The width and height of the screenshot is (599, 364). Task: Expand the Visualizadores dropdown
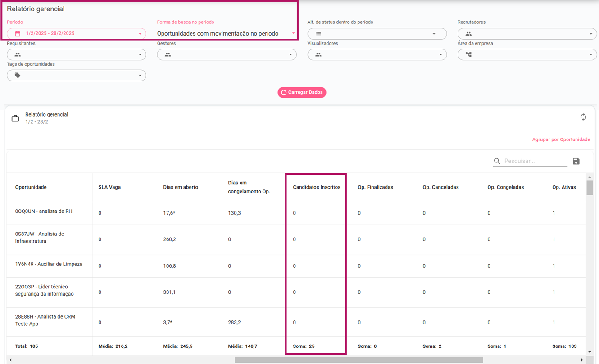point(440,55)
